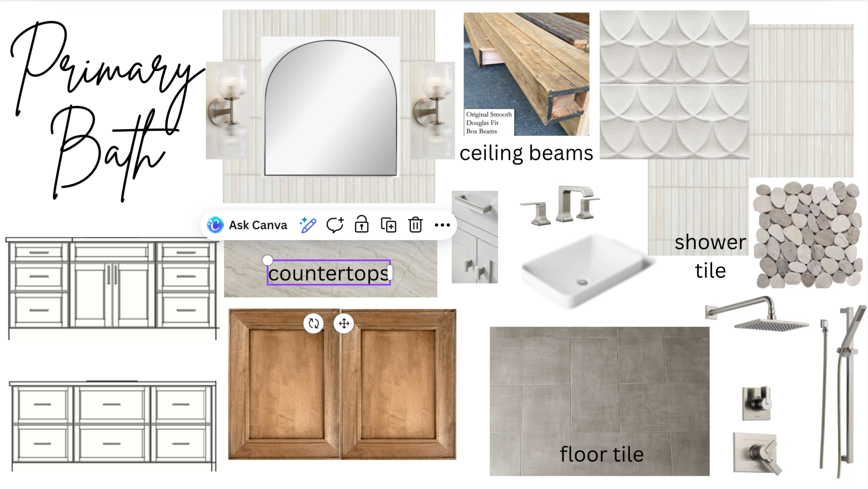868x489 pixels.
Task: Click the right resize handle of countertops text
Action: (390, 273)
